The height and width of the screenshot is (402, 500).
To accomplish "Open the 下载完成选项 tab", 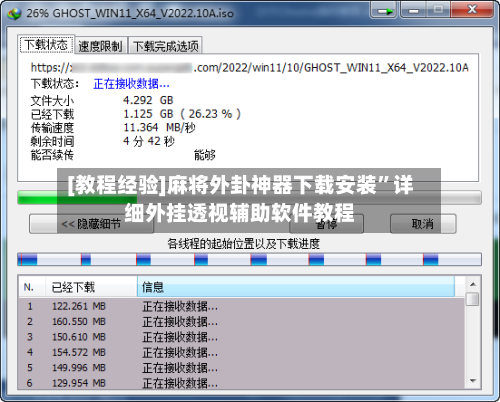I will [166, 46].
